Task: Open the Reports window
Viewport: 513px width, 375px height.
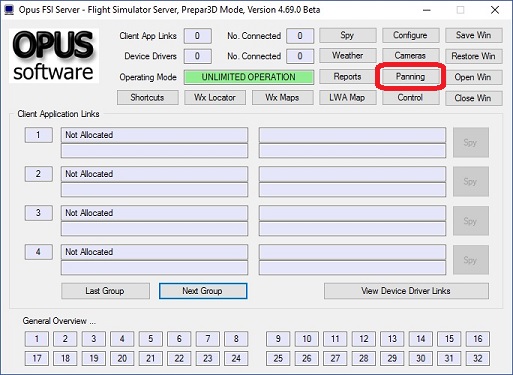Action: pos(348,77)
